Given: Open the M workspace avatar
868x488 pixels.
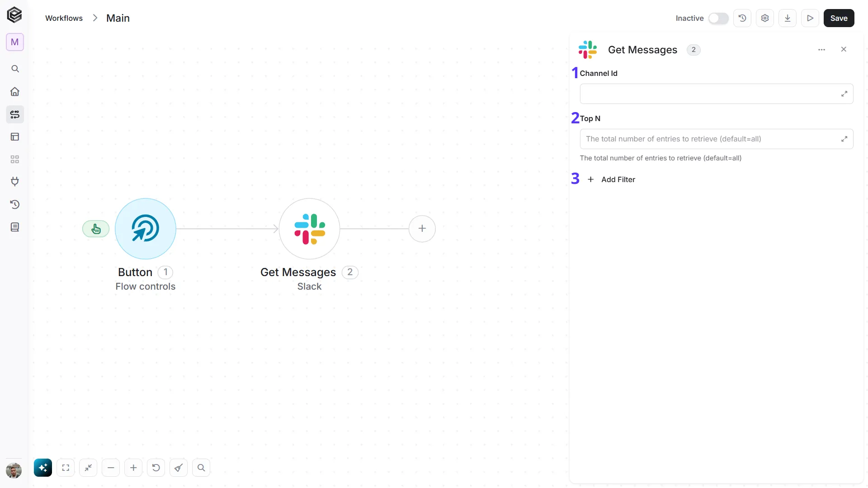Looking at the screenshot, I should tap(15, 42).
